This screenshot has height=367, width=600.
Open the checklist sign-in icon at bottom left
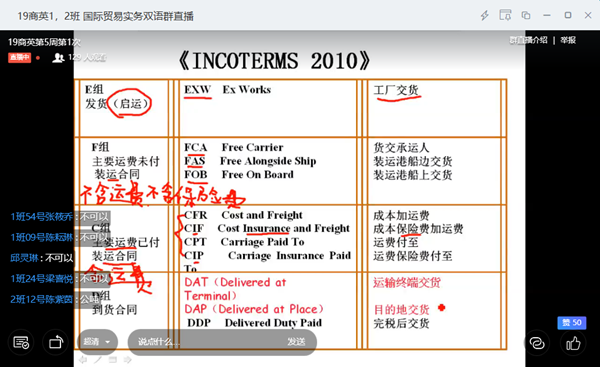pyautogui.click(x=21, y=343)
